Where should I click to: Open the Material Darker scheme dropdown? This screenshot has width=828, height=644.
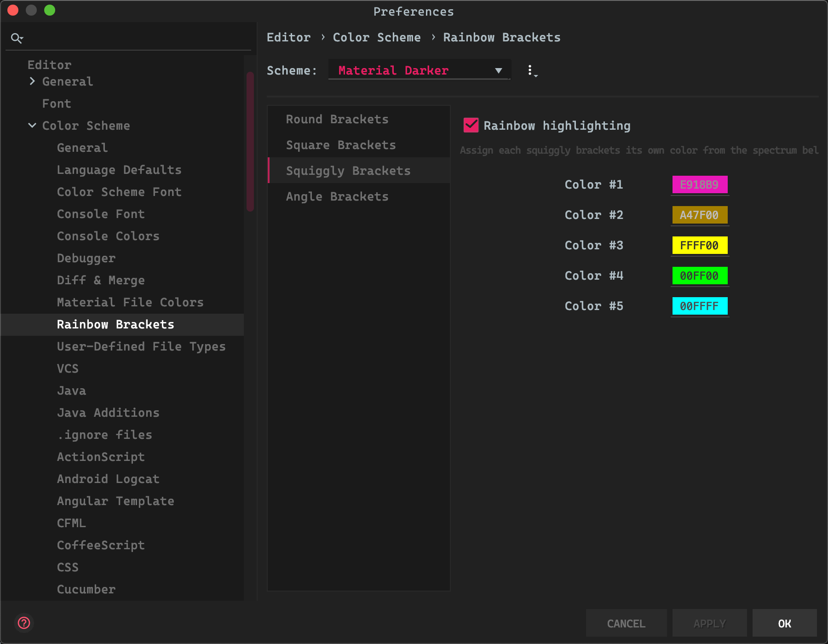pos(419,70)
